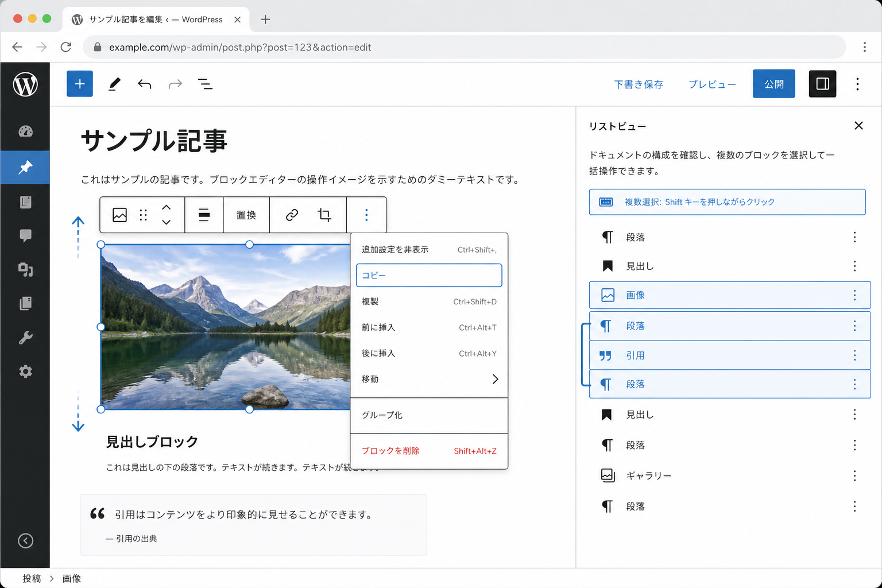Activate the crop image tool
The height and width of the screenshot is (588, 882).
(324, 215)
